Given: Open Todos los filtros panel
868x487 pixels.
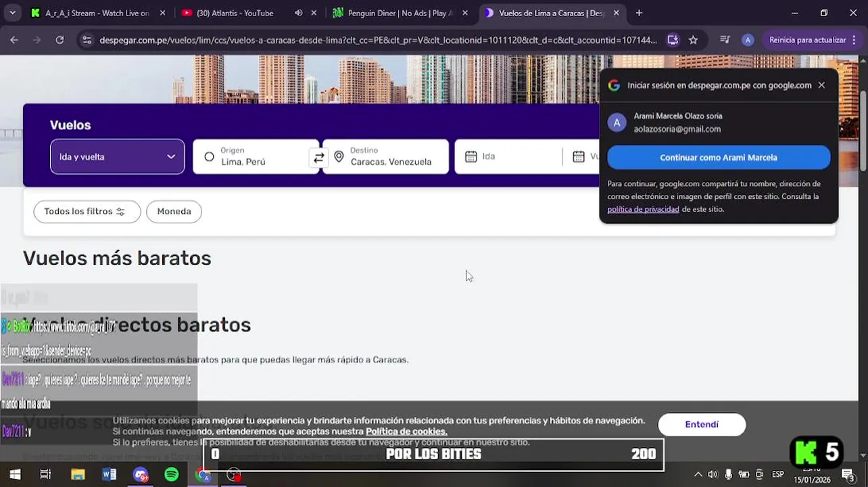Looking at the screenshot, I should pyautogui.click(x=87, y=211).
